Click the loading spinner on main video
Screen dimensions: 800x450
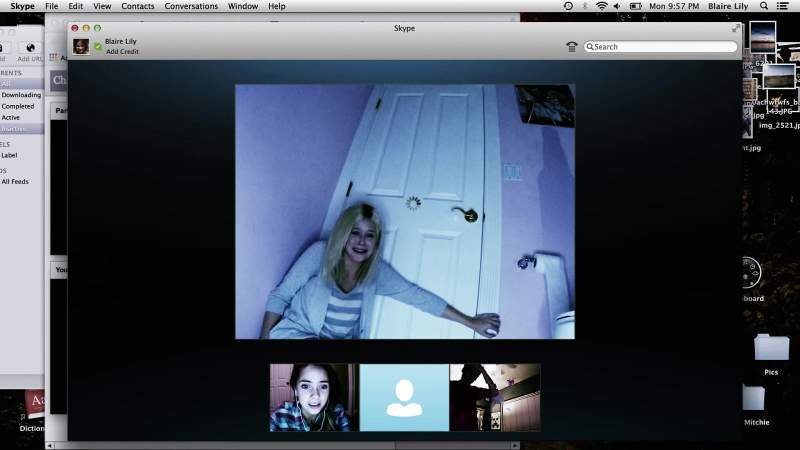tap(413, 203)
